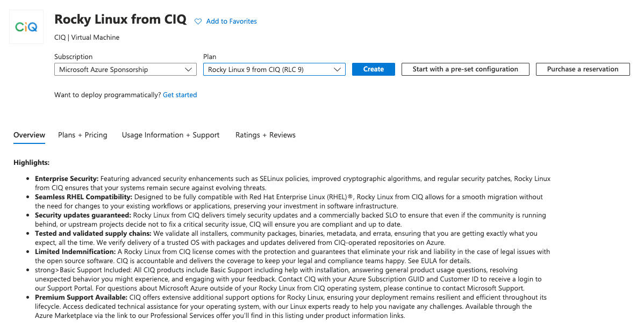Switch to the Overview tab
This screenshot has width=644, height=326.
click(29, 135)
